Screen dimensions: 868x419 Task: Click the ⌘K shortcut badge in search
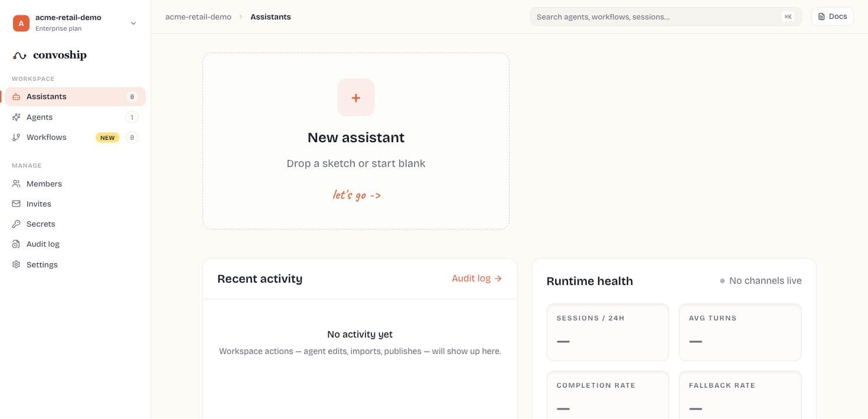pyautogui.click(x=788, y=17)
